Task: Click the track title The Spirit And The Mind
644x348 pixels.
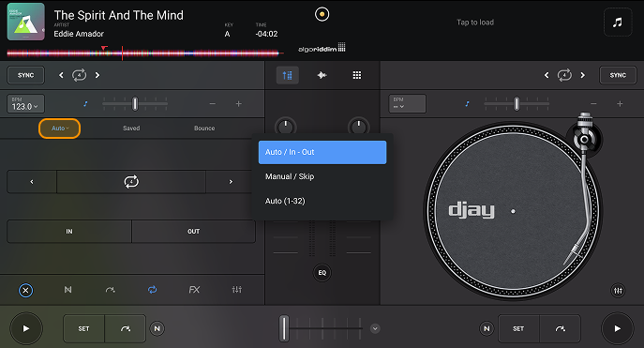Action: [119, 15]
